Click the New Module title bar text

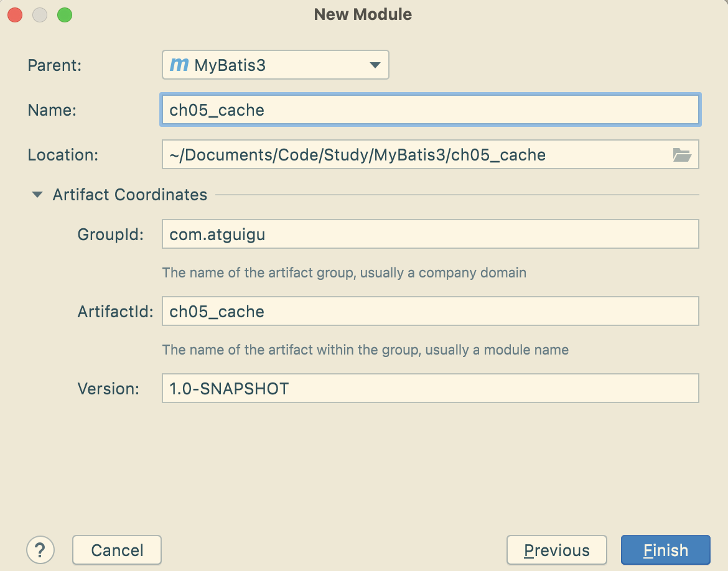(x=363, y=14)
